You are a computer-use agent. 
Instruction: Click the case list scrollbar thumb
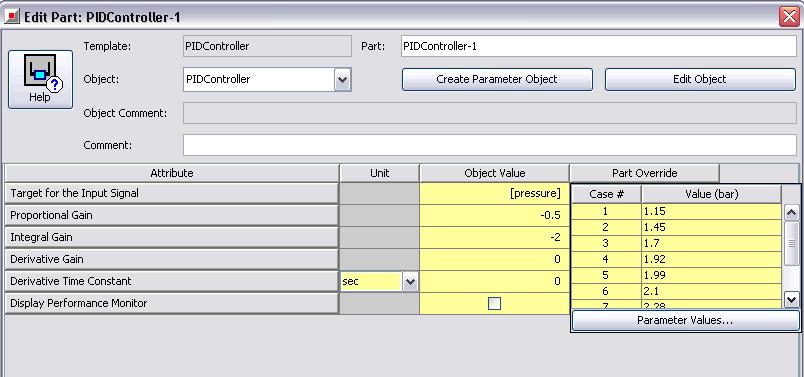[792, 244]
